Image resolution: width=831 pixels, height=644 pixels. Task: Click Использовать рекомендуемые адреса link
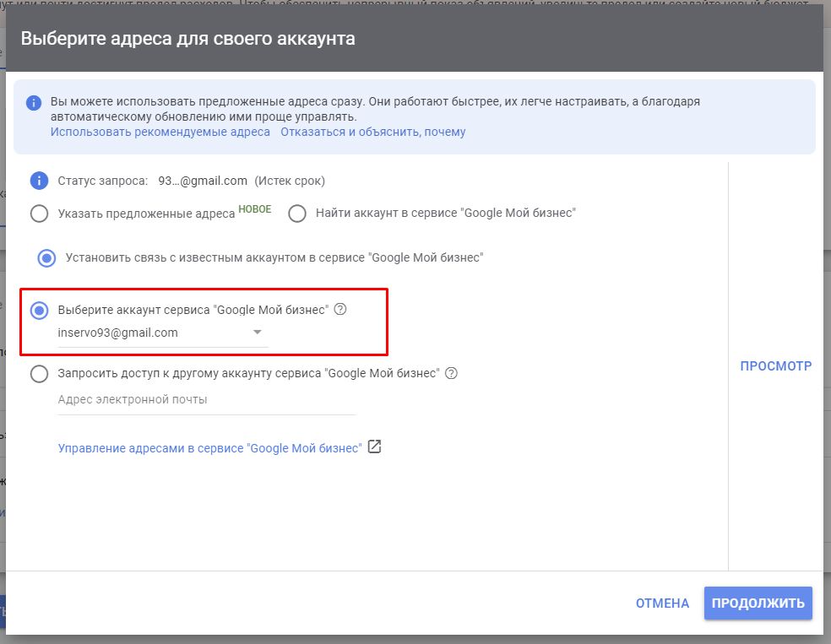coord(160,132)
